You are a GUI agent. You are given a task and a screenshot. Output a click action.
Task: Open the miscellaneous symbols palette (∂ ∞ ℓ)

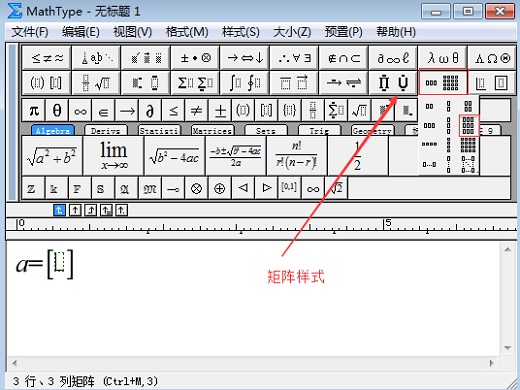393,58
